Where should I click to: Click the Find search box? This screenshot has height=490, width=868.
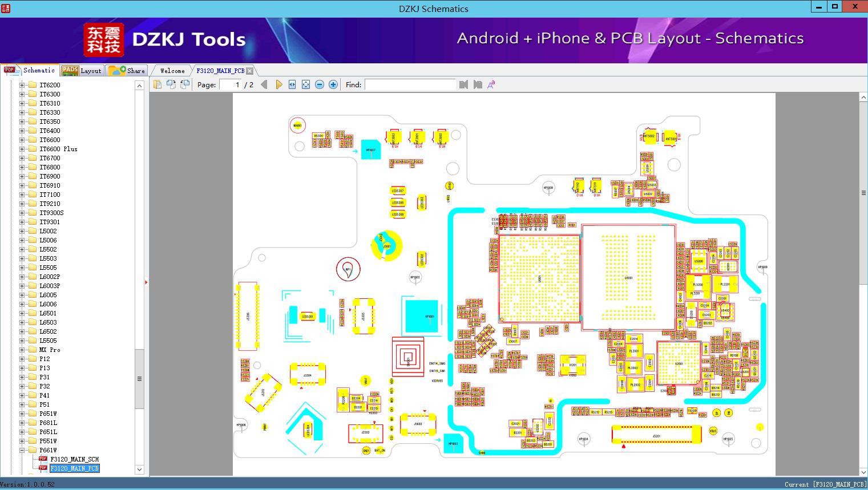click(410, 84)
